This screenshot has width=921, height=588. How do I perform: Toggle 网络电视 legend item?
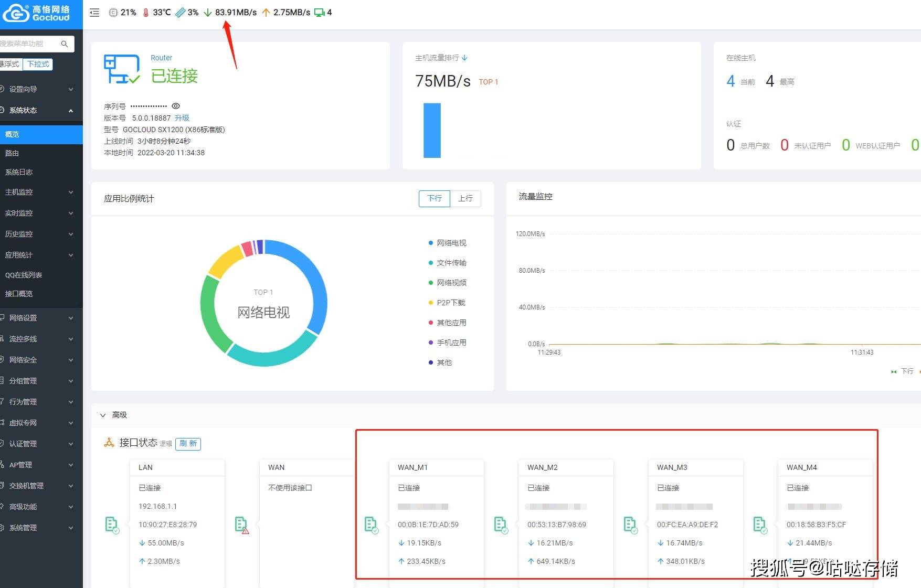pyautogui.click(x=448, y=243)
